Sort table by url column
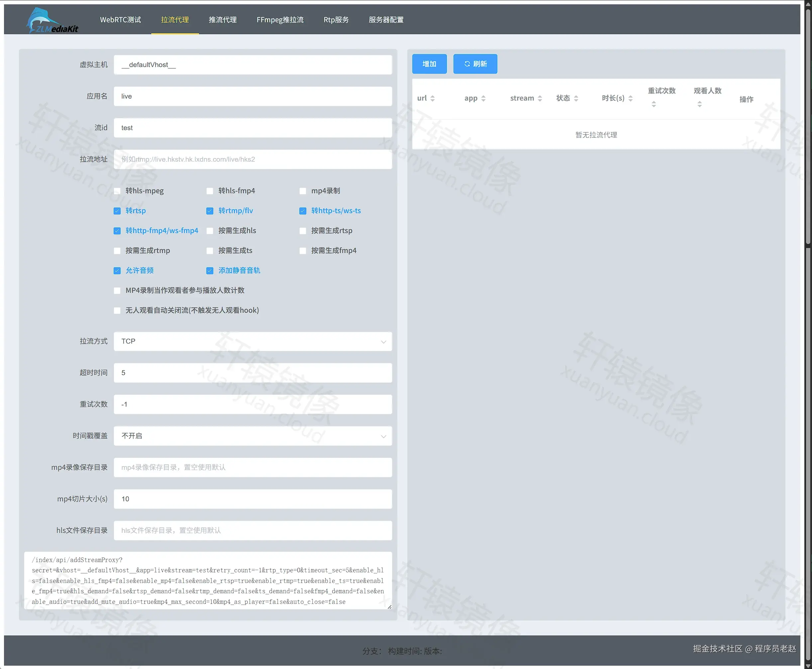This screenshot has width=812, height=669. pyautogui.click(x=433, y=99)
